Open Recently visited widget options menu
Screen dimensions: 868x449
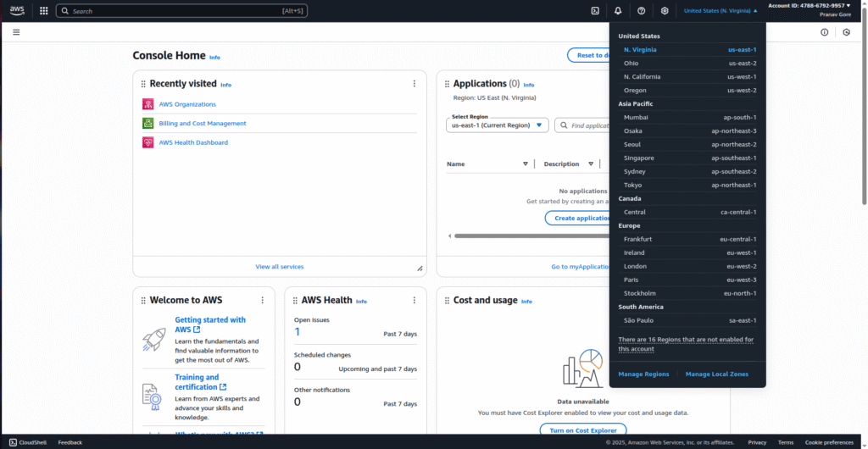click(x=414, y=84)
